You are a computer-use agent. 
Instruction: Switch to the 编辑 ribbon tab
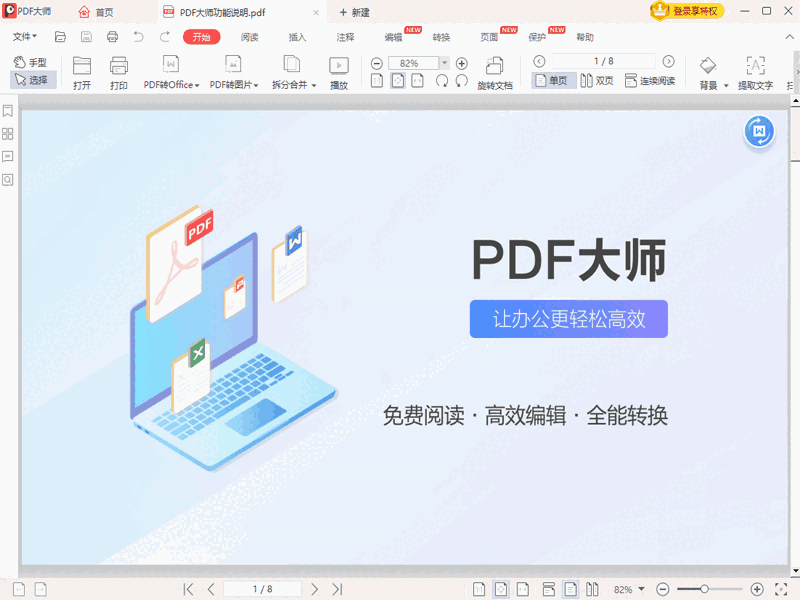pos(393,37)
